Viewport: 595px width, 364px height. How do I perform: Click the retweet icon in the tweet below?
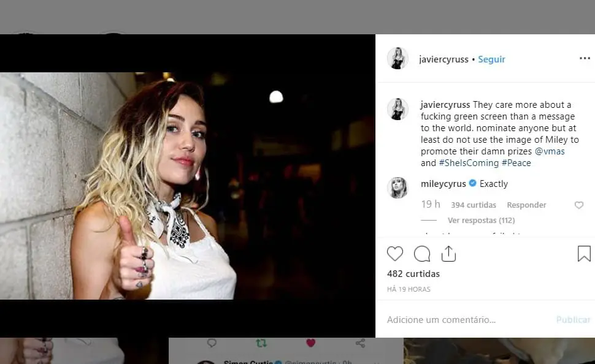point(261,343)
